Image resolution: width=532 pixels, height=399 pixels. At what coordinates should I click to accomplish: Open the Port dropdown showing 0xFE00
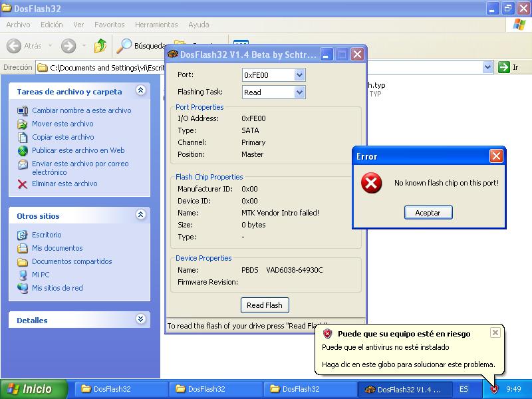click(x=299, y=75)
